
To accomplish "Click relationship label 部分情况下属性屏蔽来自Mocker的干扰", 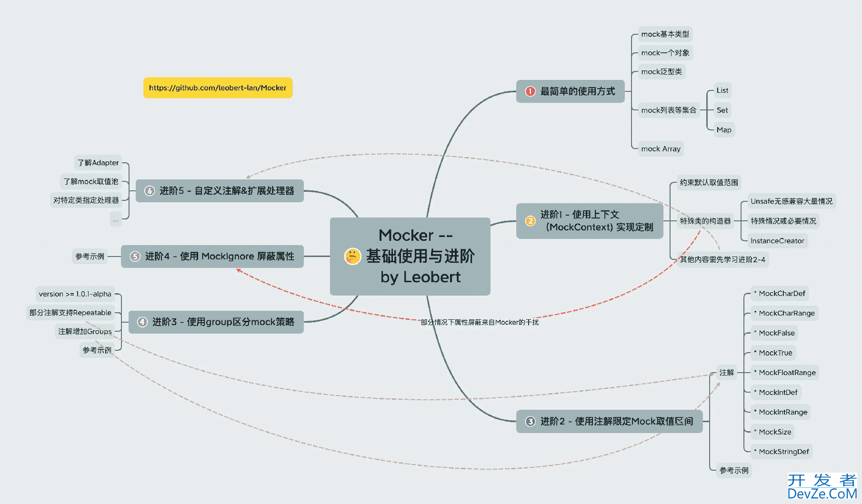I will 480,322.
